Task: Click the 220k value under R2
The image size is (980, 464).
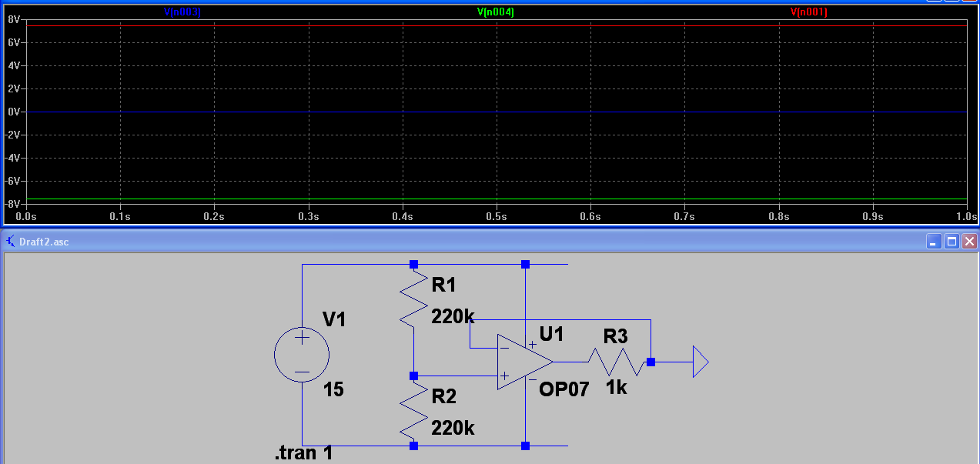Action: tap(453, 428)
